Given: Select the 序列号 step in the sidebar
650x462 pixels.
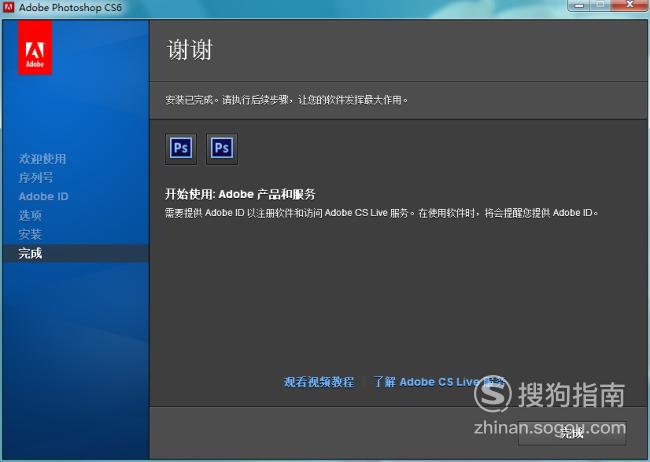Looking at the screenshot, I should pos(36,178).
